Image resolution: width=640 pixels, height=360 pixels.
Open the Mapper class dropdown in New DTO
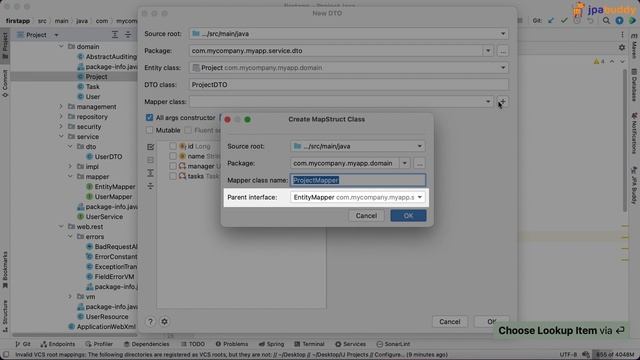point(488,102)
